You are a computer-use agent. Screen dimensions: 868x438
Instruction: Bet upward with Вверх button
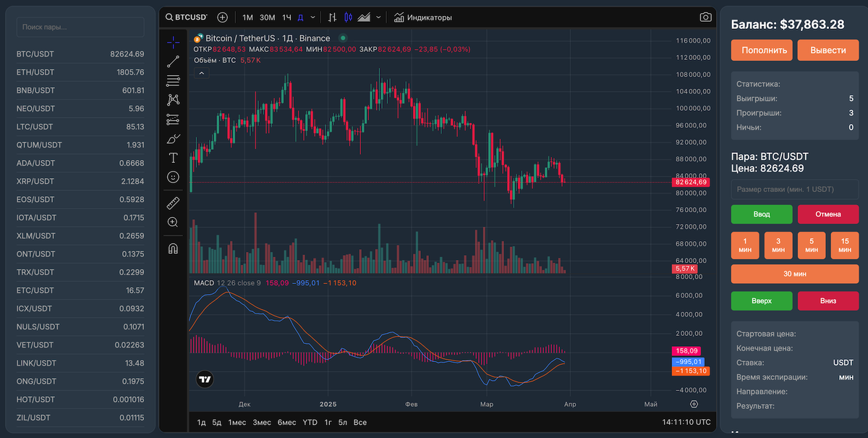tap(762, 300)
